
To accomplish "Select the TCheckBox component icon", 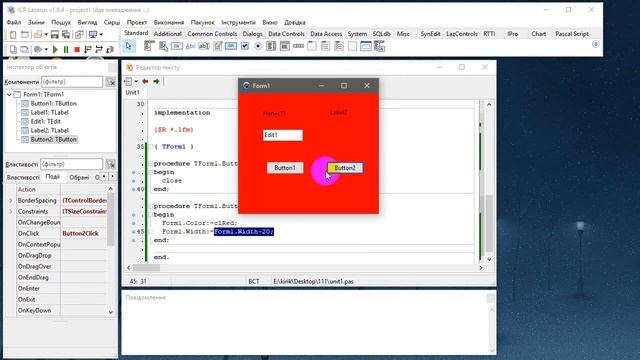I will pyautogui.click(x=244, y=47).
